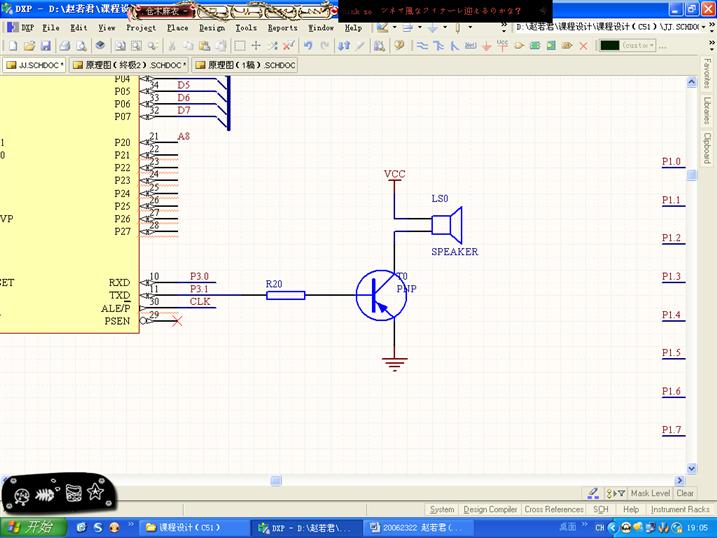This screenshot has height=538, width=717.
Task: Click the browse library icon
Action: click(x=379, y=46)
